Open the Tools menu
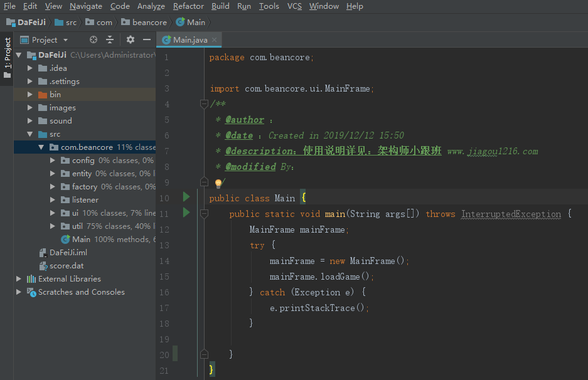 point(269,6)
